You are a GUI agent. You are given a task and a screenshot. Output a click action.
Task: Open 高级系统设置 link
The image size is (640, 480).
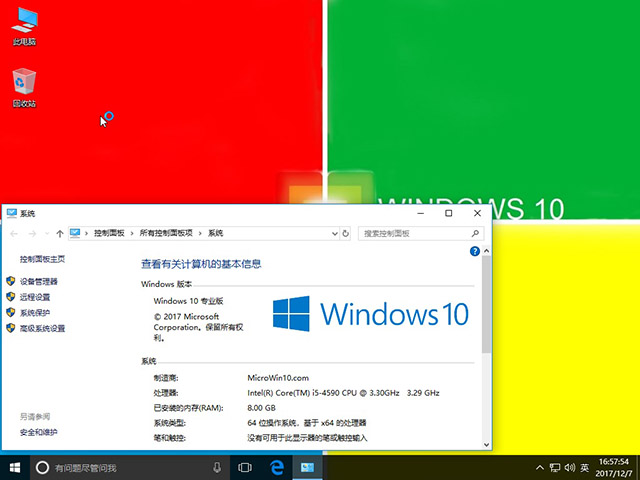[42, 328]
